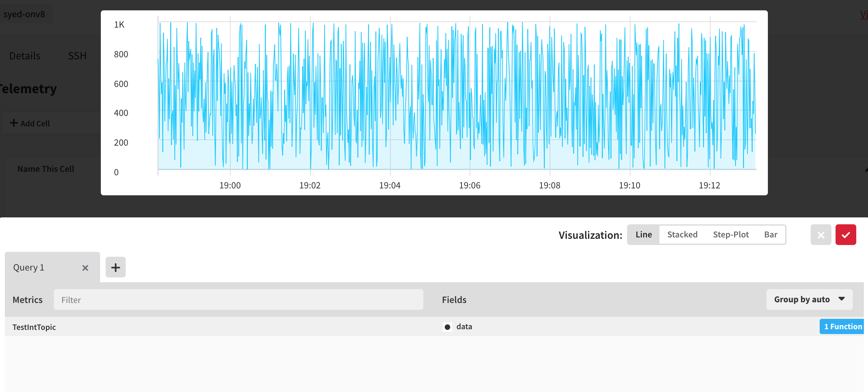Click the syed-onv8 device label
The width and height of the screenshot is (868, 392).
(x=24, y=14)
